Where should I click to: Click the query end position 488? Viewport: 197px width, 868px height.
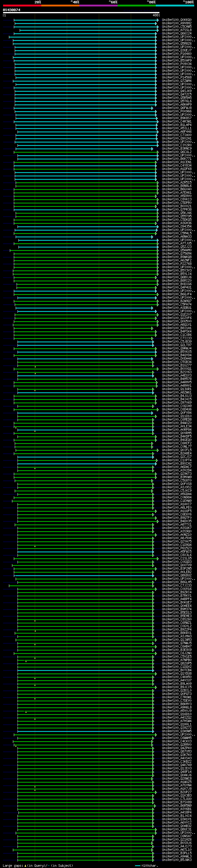pyautogui.click(x=155, y=15)
